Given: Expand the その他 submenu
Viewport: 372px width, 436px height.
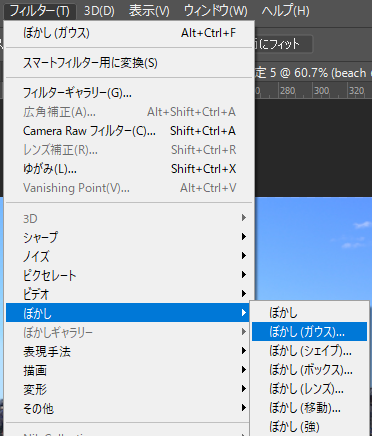Looking at the screenshot, I should pyautogui.click(x=128, y=408).
